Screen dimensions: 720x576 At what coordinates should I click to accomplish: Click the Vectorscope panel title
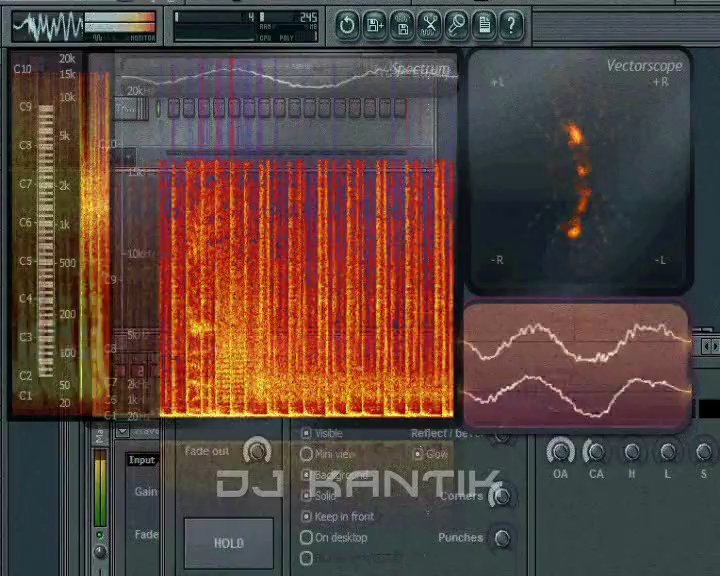point(644,66)
